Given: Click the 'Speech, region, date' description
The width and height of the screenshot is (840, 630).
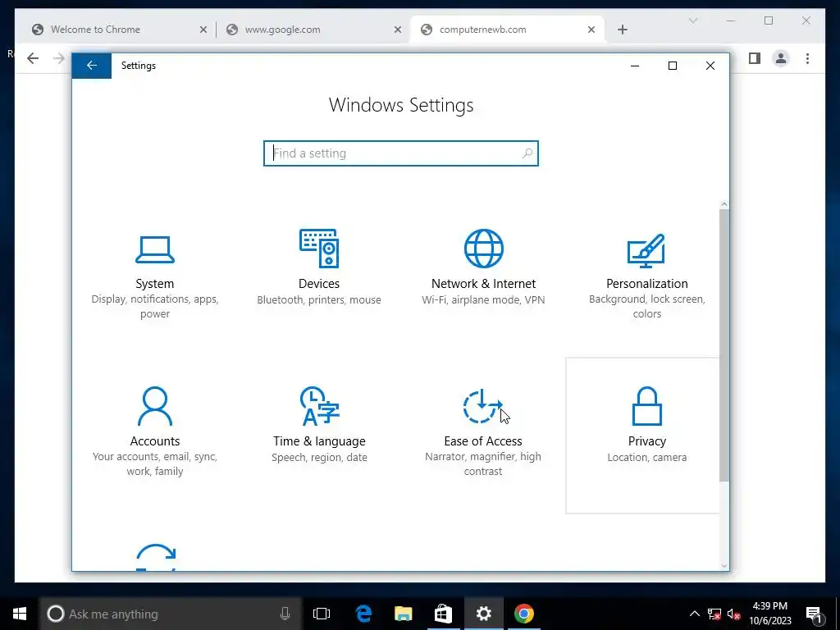Looking at the screenshot, I should pyautogui.click(x=319, y=458).
